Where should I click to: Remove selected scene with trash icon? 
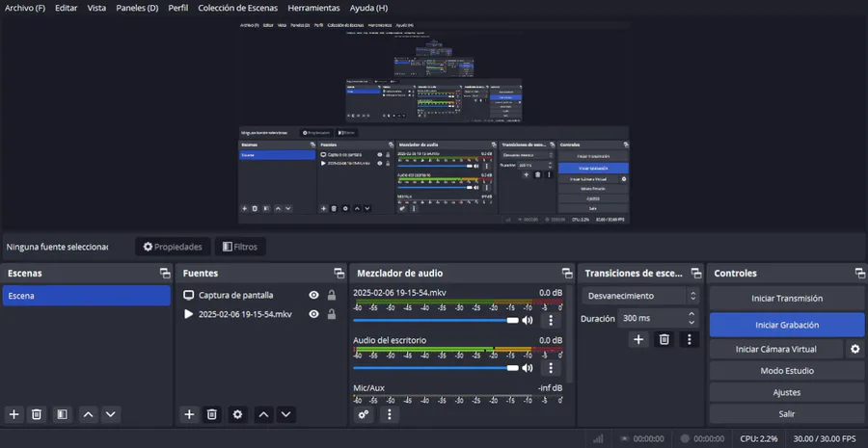[37, 414]
